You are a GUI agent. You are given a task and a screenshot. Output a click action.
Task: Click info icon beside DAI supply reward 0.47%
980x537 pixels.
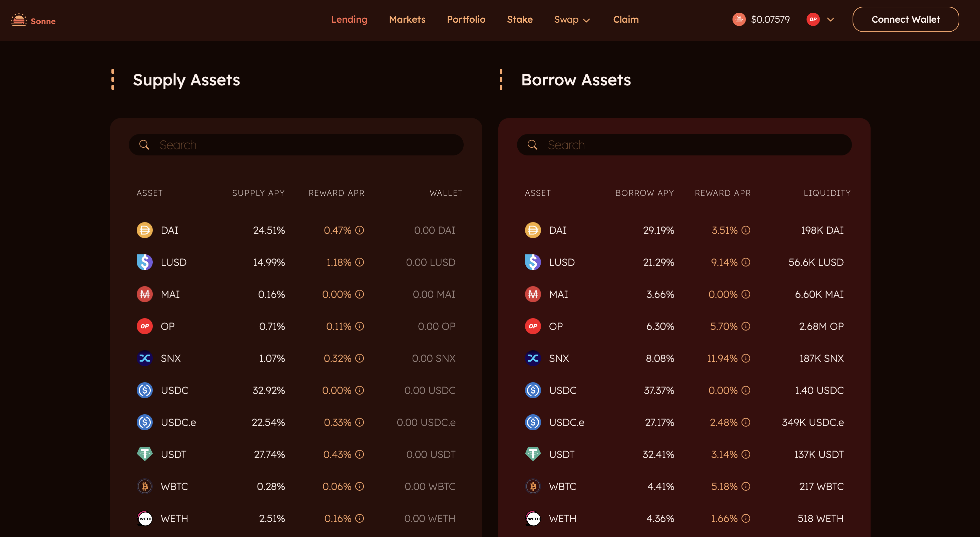coord(360,230)
